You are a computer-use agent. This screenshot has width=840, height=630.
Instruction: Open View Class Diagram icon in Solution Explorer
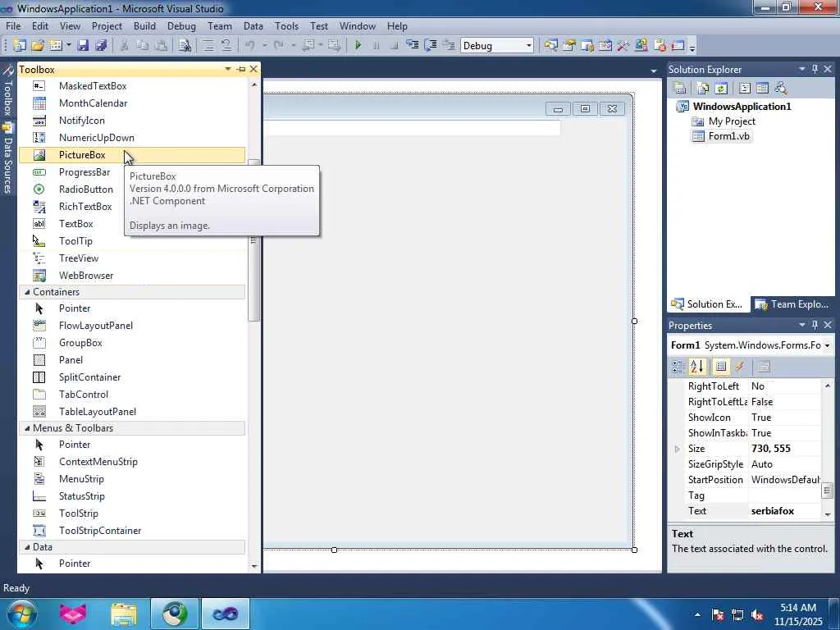781,88
